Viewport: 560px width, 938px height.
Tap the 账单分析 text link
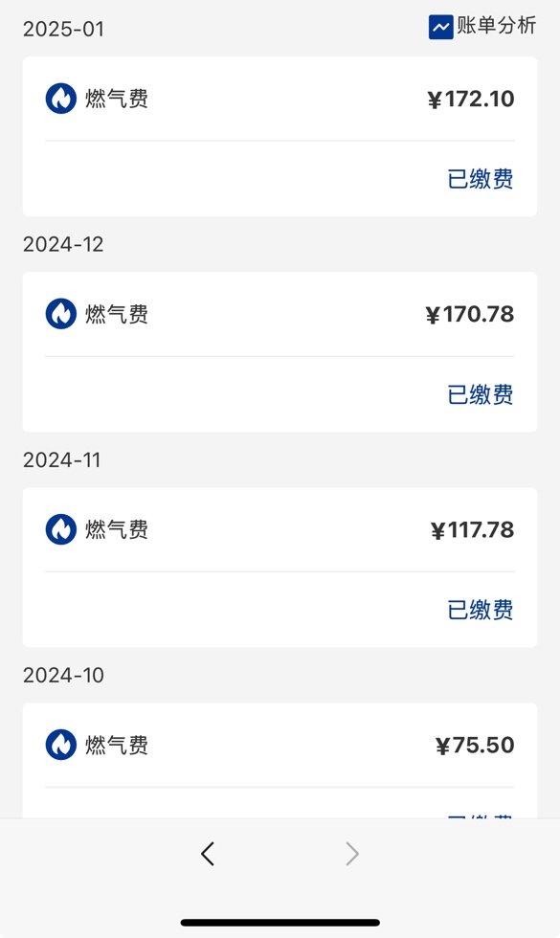[497, 26]
